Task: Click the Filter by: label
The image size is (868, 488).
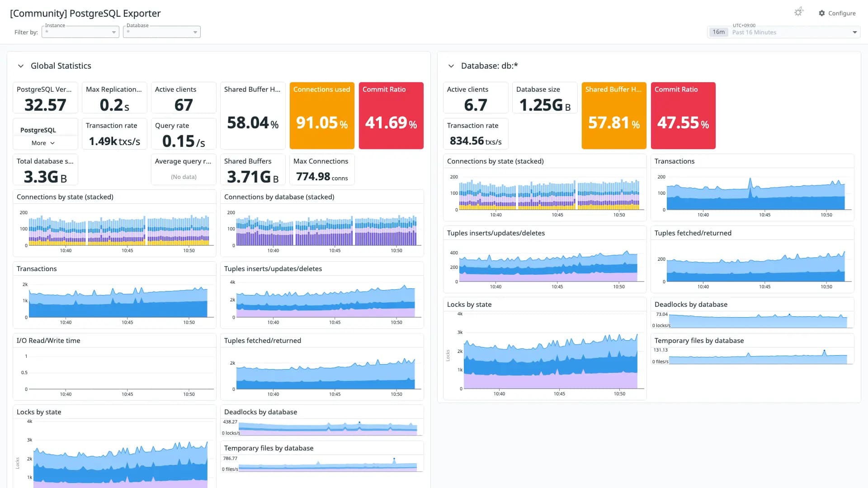Action: tap(26, 32)
